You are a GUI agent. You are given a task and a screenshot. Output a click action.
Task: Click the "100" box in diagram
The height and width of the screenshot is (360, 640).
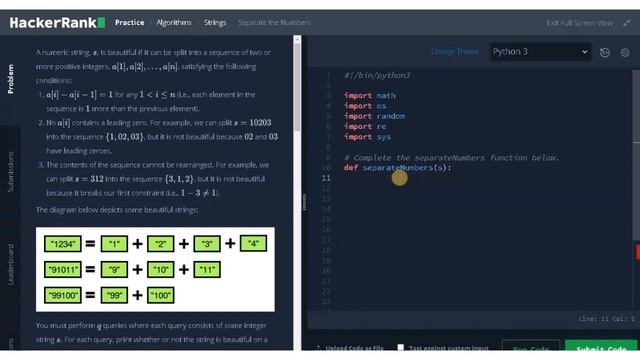(x=161, y=296)
